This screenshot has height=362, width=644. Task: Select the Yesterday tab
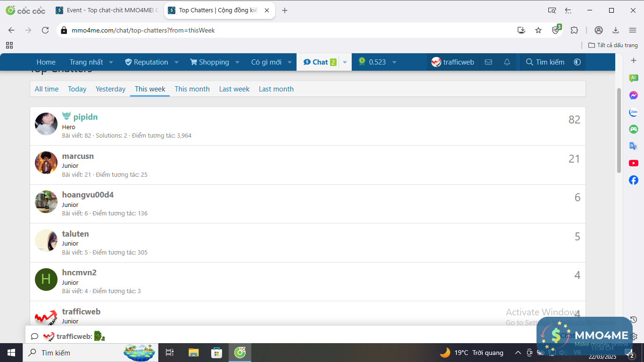click(x=110, y=89)
